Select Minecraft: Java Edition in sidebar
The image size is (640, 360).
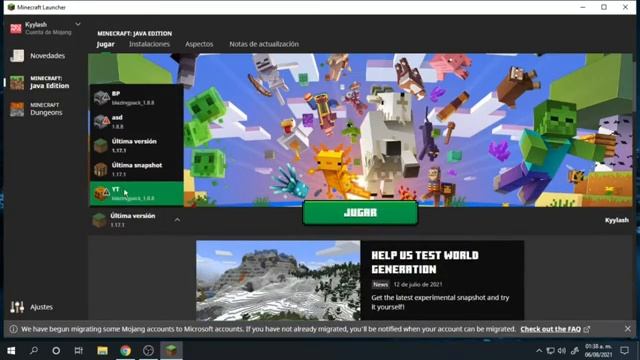pos(40,82)
